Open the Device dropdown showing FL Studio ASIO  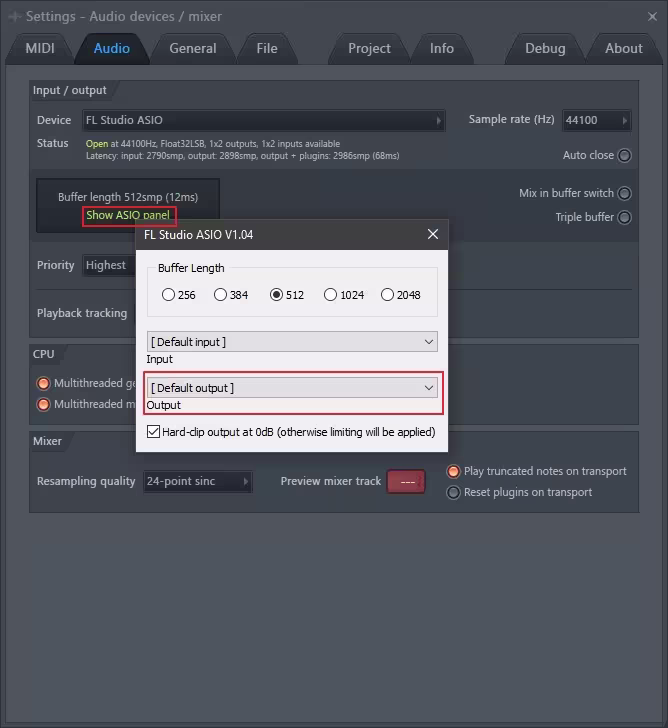point(264,120)
